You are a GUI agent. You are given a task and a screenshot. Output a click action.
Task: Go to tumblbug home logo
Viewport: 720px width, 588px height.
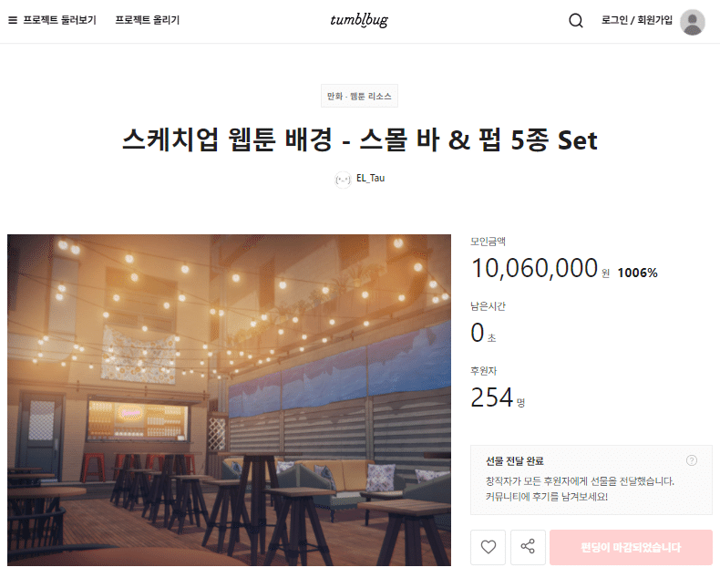[359, 20]
